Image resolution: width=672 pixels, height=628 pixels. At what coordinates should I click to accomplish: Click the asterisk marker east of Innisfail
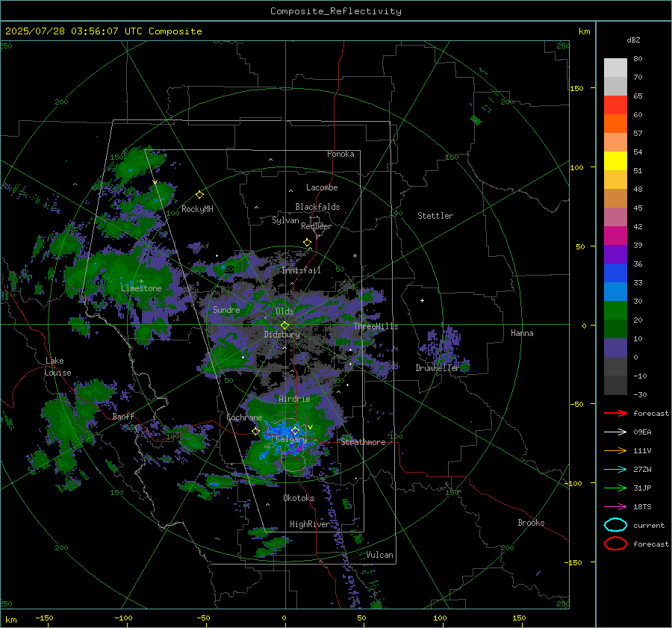coord(355,256)
